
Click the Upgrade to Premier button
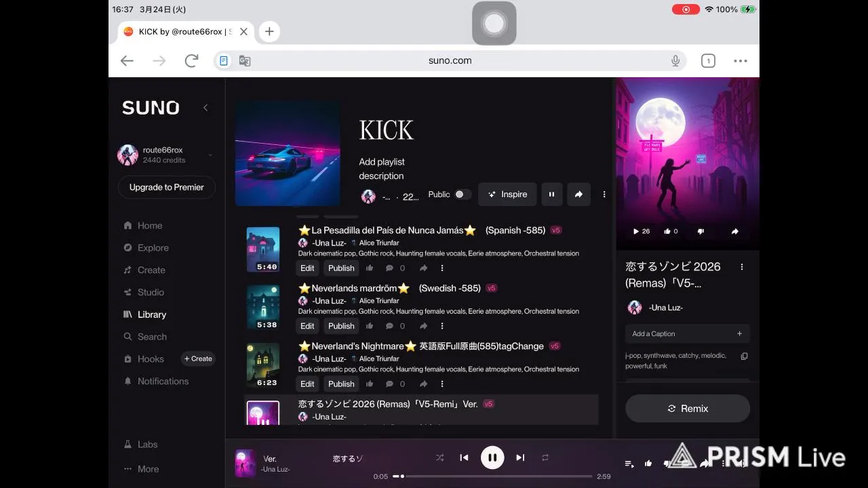pyautogui.click(x=167, y=187)
